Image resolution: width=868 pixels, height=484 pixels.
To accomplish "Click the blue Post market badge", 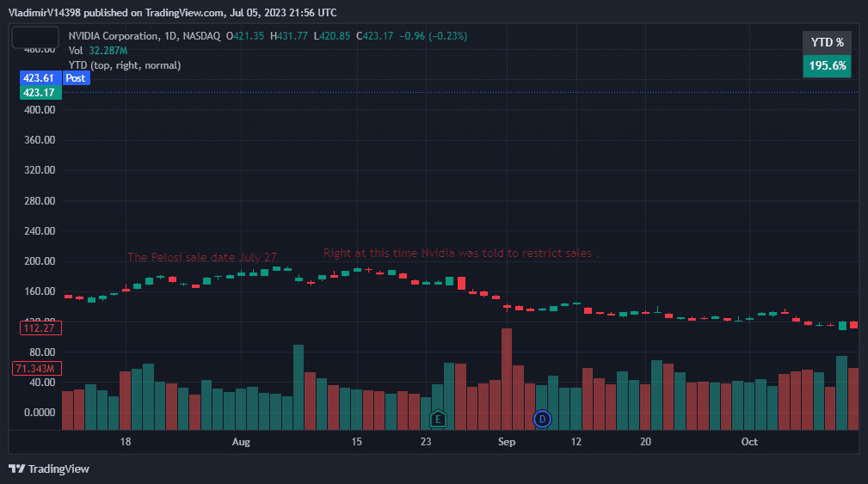I will point(76,77).
